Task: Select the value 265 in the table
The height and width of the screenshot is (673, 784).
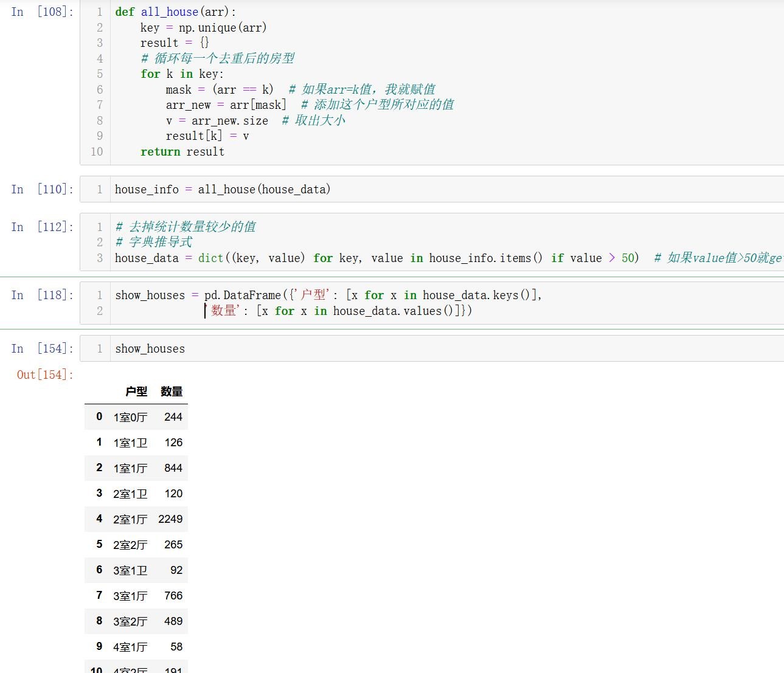Action: coord(173,545)
